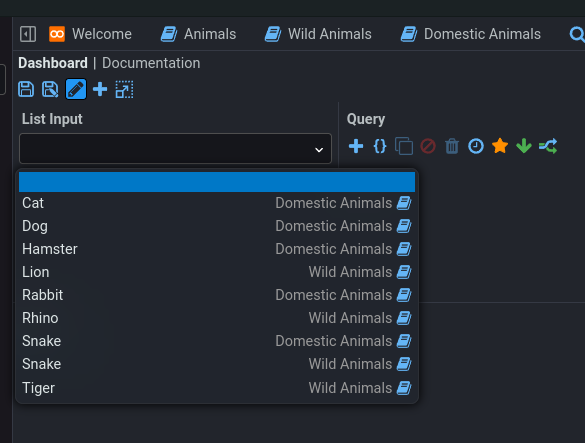
Task: Add a new dashboard panel with plus icon
Action: click(x=100, y=90)
